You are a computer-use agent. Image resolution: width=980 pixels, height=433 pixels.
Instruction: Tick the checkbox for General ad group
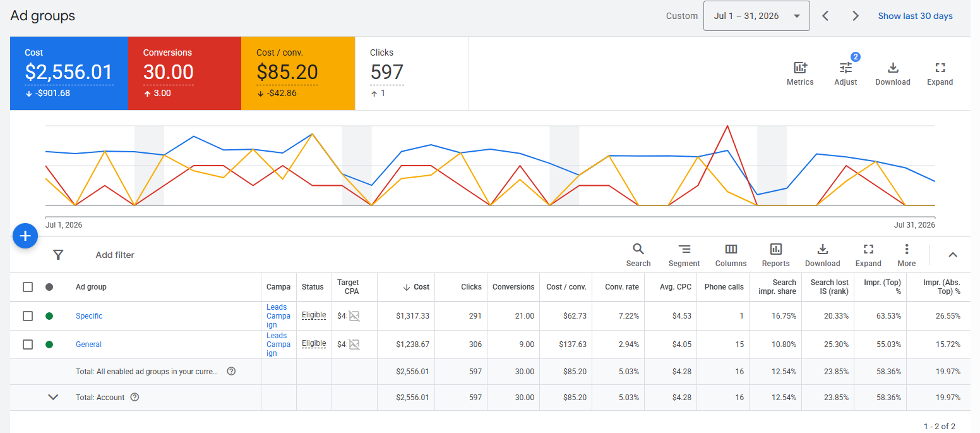28,345
